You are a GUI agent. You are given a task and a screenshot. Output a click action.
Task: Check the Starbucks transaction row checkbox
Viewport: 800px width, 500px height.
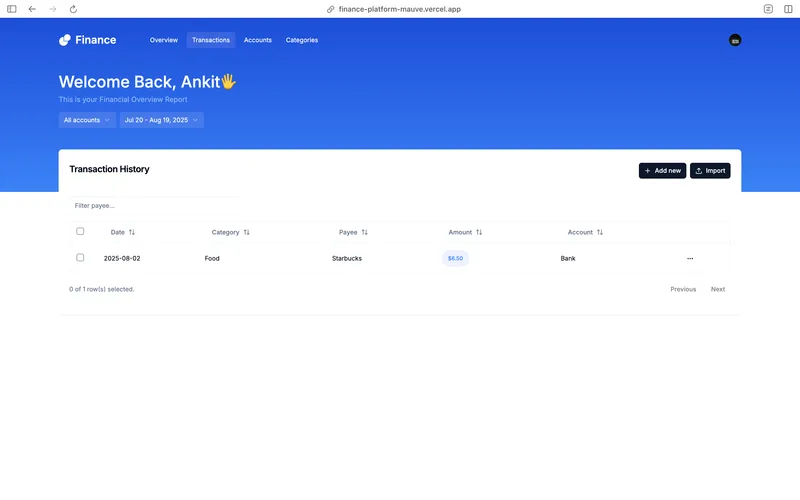point(80,258)
